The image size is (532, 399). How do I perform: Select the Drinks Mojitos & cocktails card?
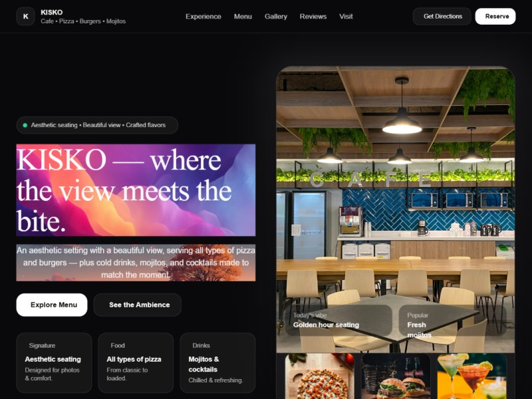click(x=217, y=362)
